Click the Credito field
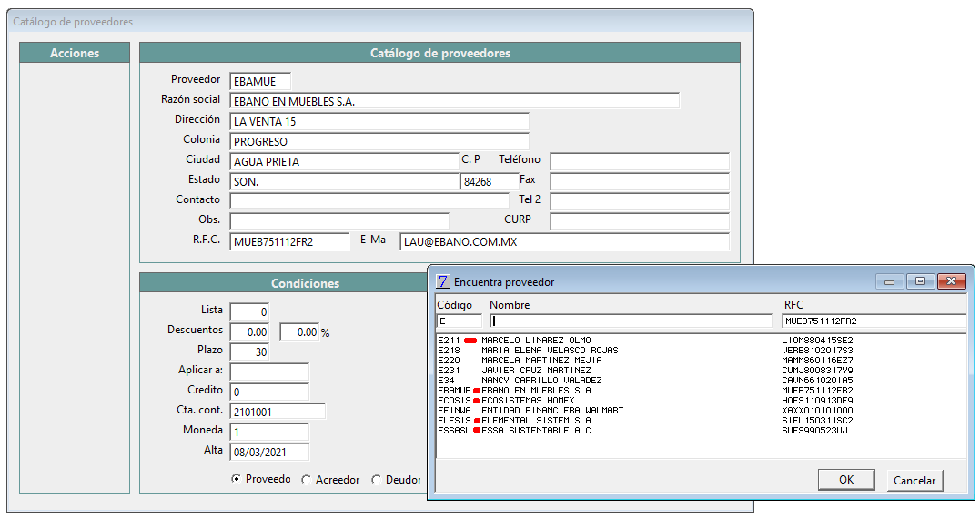 pos(269,392)
